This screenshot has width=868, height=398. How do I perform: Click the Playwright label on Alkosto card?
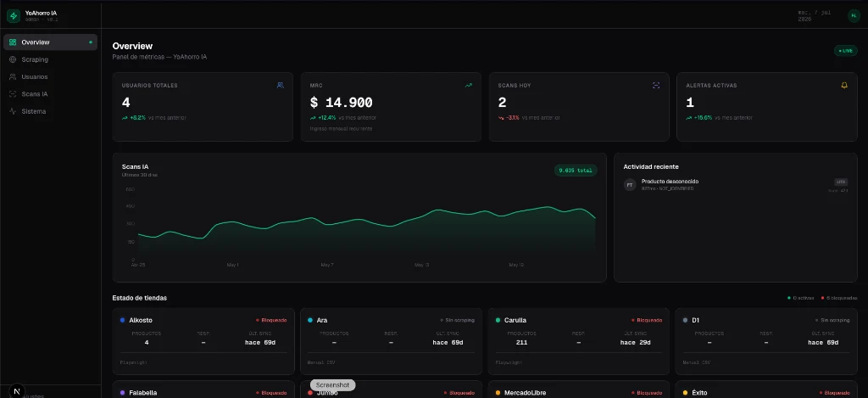click(x=133, y=362)
